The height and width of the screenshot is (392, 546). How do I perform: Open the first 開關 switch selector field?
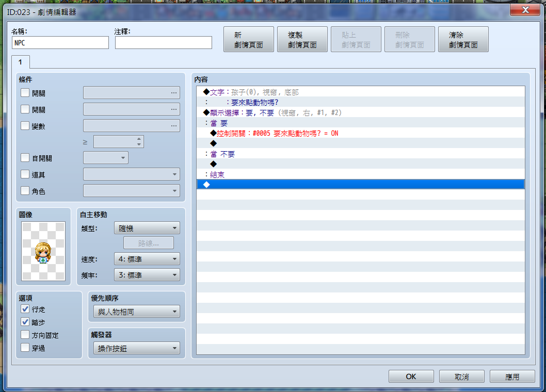[x=132, y=93]
